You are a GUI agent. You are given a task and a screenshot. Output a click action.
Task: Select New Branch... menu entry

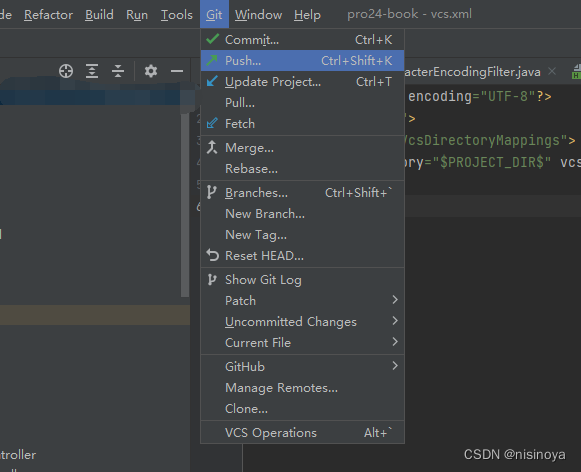(x=302, y=213)
